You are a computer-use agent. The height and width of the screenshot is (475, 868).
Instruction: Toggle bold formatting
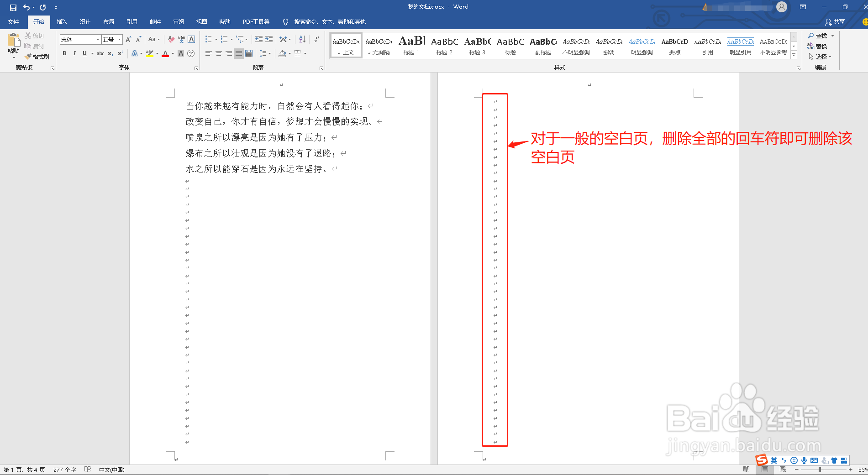pyautogui.click(x=64, y=53)
